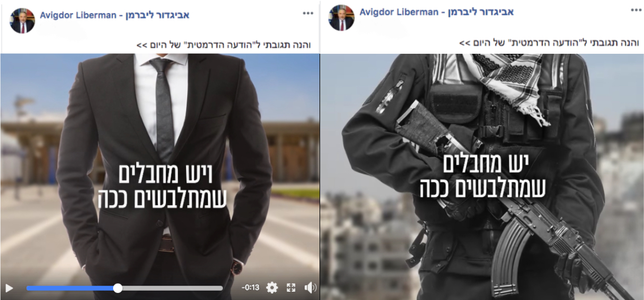Open the left post's three-dot options menu

pyautogui.click(x=308, y=14)
